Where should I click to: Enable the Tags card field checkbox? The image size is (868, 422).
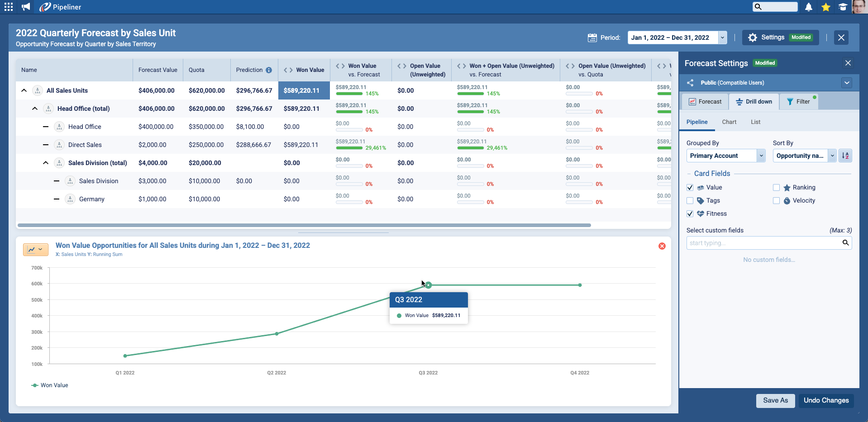pos(690,201)
